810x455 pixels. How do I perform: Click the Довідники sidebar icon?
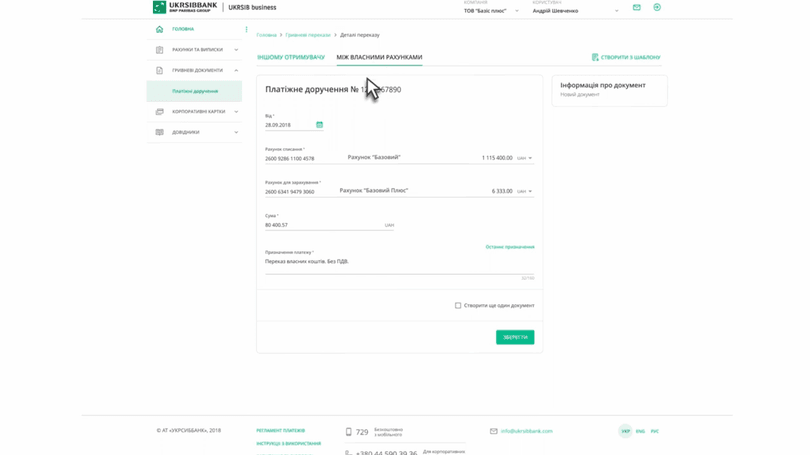point(159,132)
